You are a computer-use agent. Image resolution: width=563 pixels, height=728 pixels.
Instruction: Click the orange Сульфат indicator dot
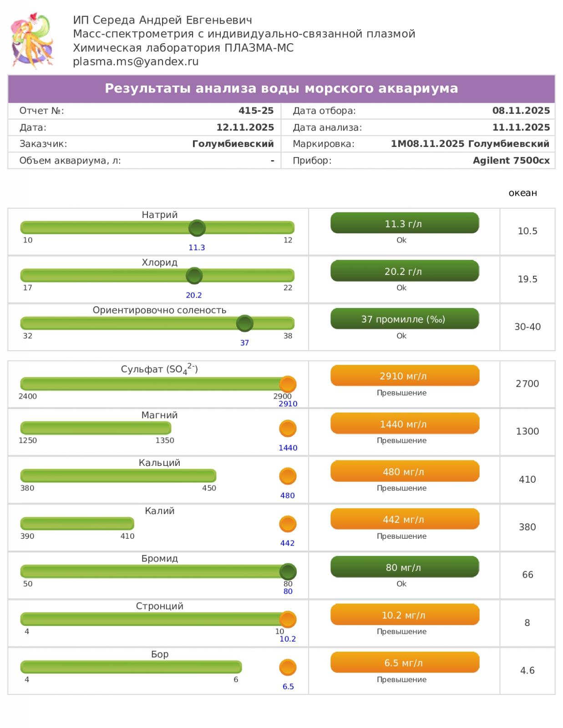click(288, 384)
